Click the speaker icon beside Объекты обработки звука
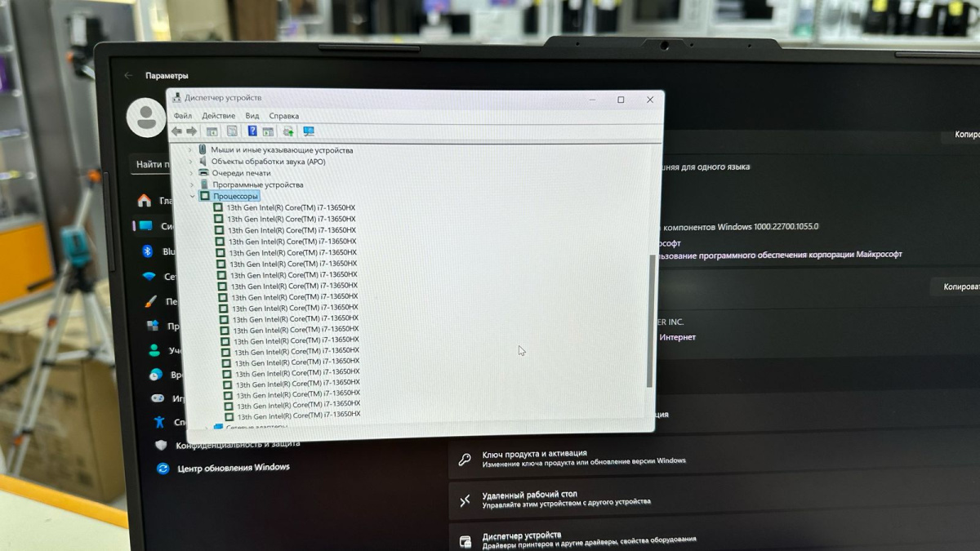Screen dimensions: 980x551 coord(203,162)
